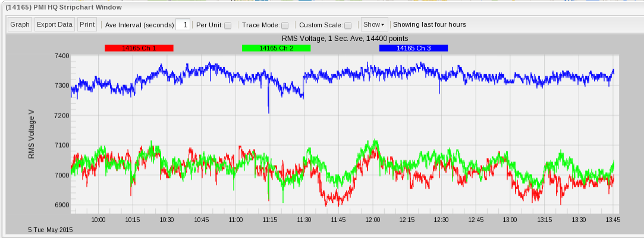This screenshot has height=238, width=644.
Task: Select the 12:00 time axis label
Action: (x=373, y=220)
